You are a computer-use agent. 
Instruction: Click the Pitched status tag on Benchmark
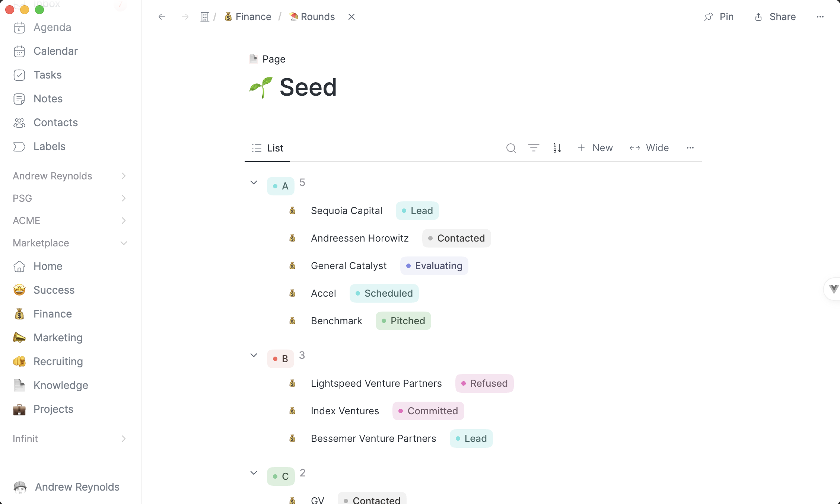403,321
